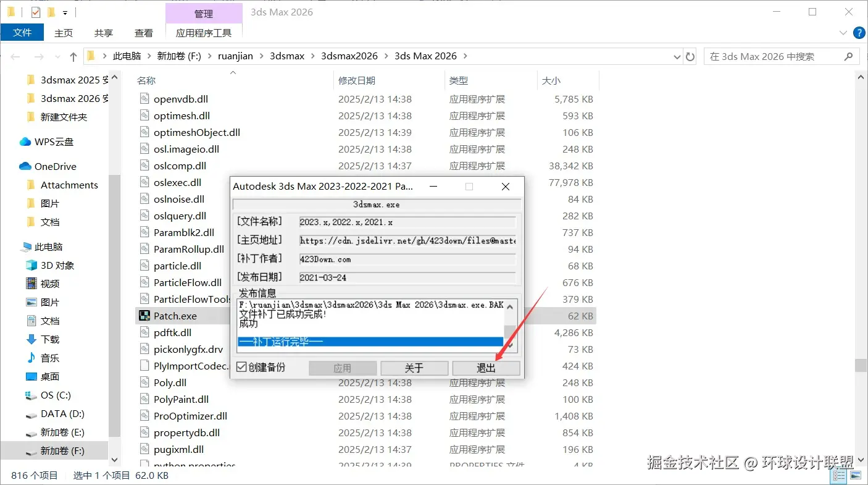The image size is (868, 485).
Task: Go up one folder level arrow
Action: click(x=73, y=56)
